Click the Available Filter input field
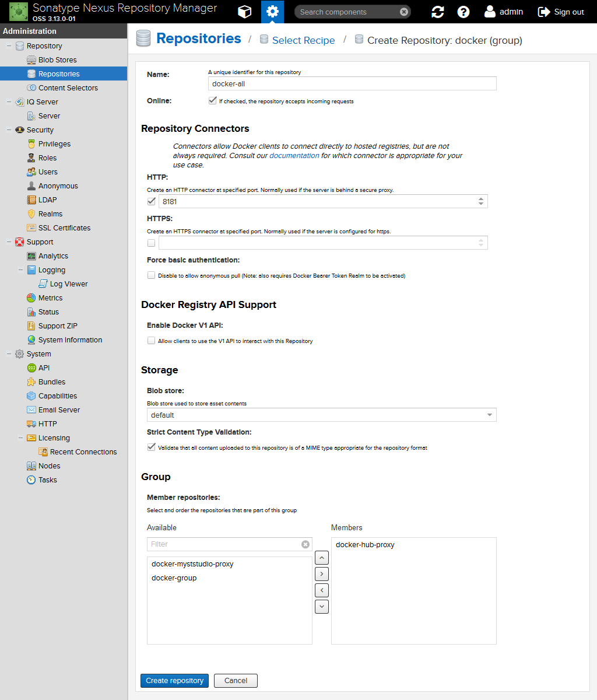Viewport: 597px width, 700px height. 224,544
